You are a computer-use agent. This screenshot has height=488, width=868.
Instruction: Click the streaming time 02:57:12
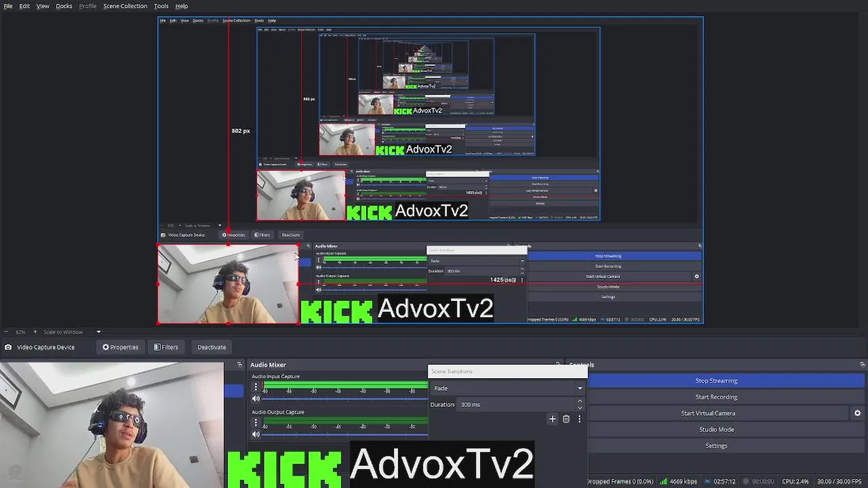click(724, 482)
